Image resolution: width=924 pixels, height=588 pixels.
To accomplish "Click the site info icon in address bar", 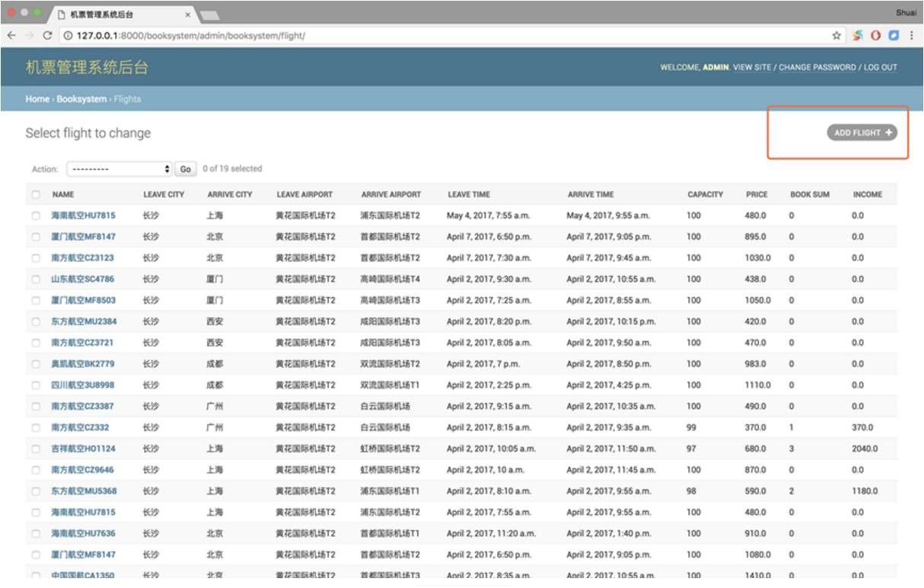I will pos(68,36).
